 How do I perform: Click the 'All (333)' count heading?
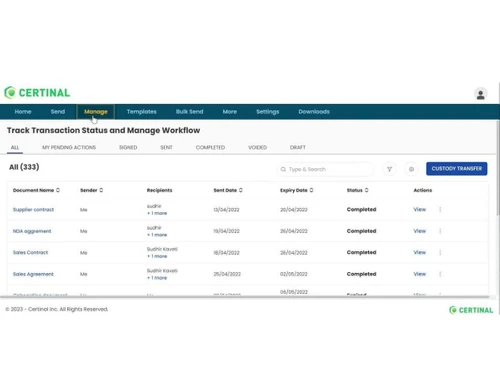click(24, 167)
